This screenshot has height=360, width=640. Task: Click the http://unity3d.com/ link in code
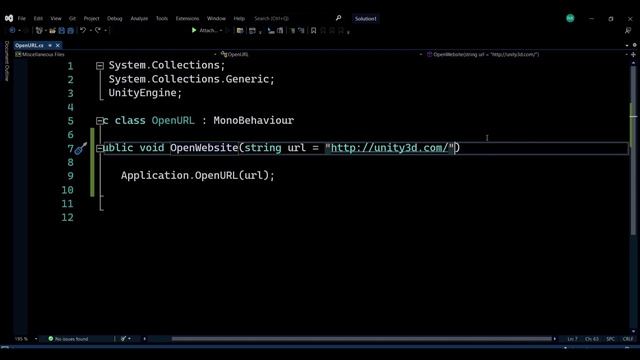pos(389,148)
